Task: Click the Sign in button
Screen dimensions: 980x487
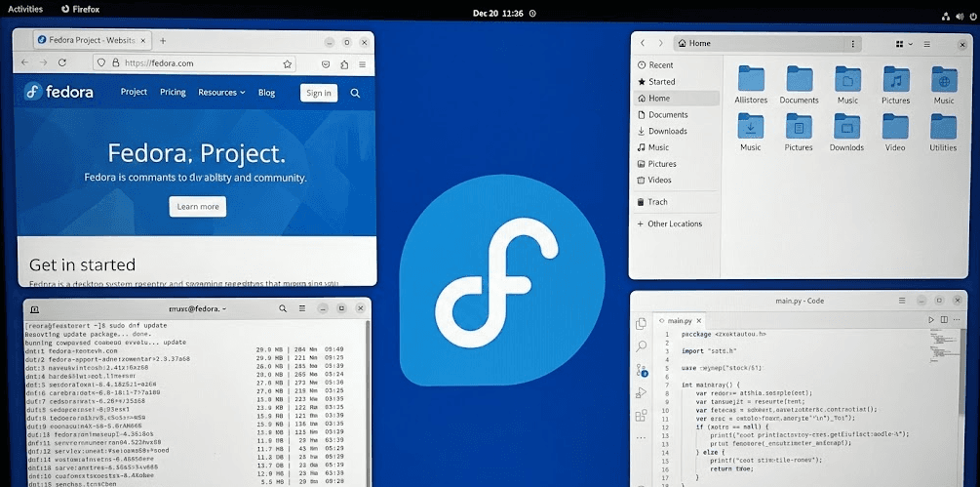Action: pyautogui.click(x=318, y=93)
